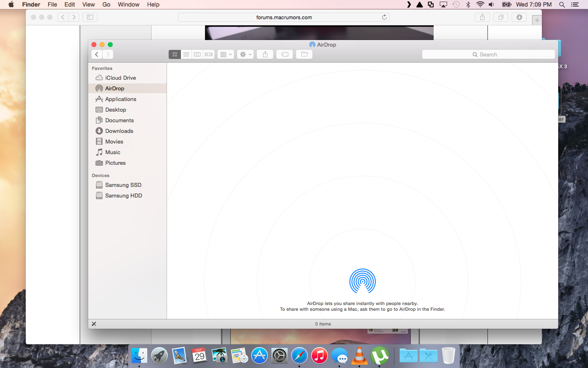This screenshot has height=368, width=588.
Task: Click the New Folder toolbar button
Action: pyautogui.click(x=304, y=54)
